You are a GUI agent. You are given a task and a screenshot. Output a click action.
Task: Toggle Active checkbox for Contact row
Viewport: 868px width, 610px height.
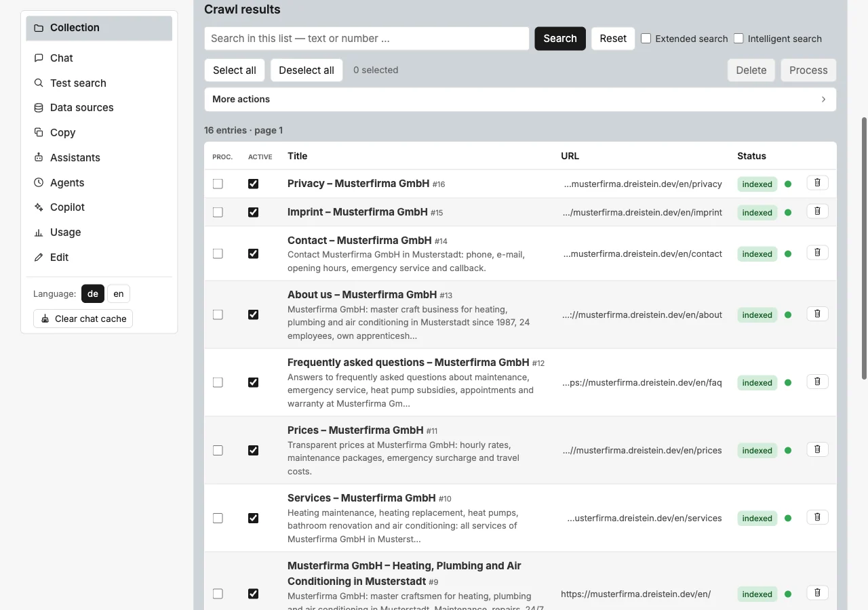pyautogui.click(x=254, y=253)
